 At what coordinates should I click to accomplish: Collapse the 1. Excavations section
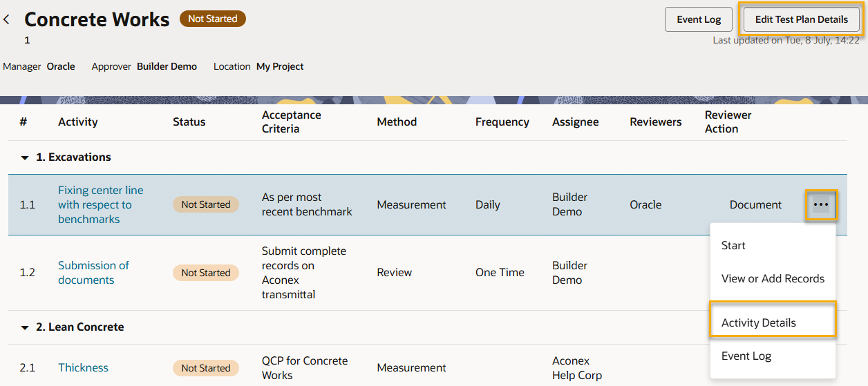(25, 158)
